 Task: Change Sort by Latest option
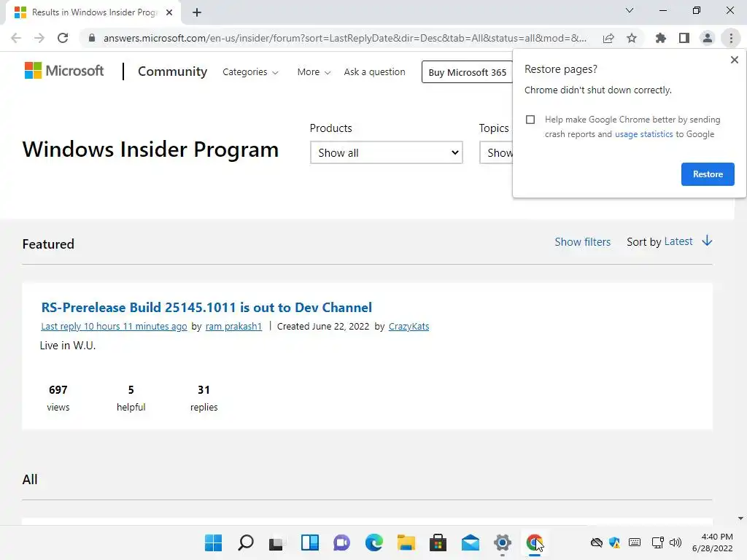[x=678, y=241]
